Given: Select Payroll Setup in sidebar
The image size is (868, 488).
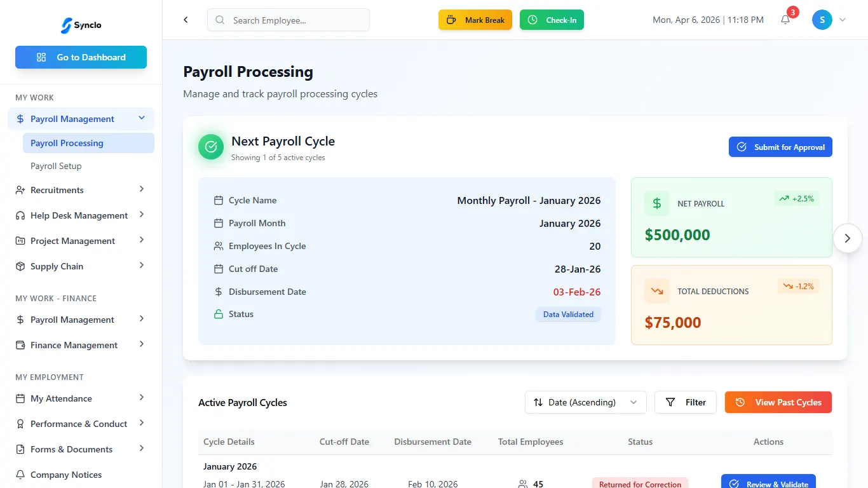Looking at the screenshot, I should coord(56,166).
